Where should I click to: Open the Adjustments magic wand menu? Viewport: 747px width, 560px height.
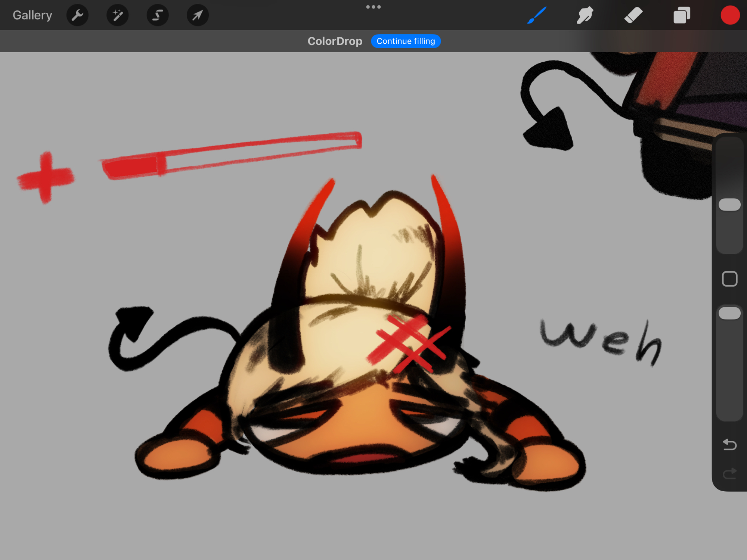point(118,15)
